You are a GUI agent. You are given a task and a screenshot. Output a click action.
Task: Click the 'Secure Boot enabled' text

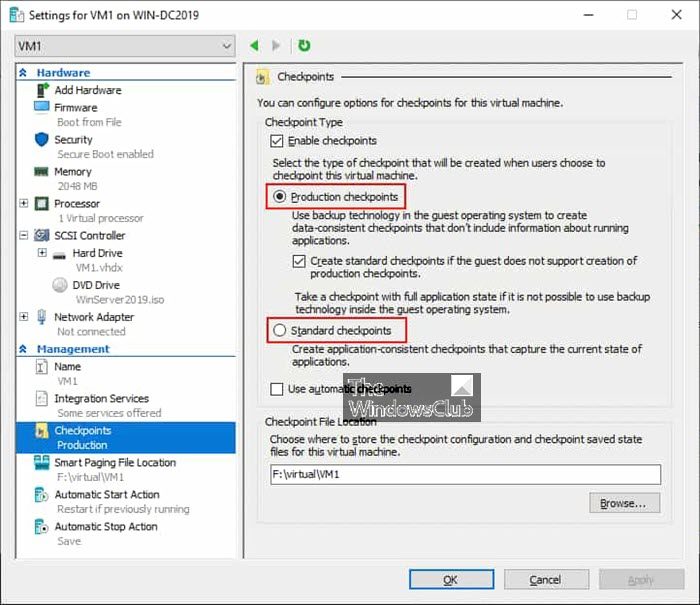[x=105, y=154]
